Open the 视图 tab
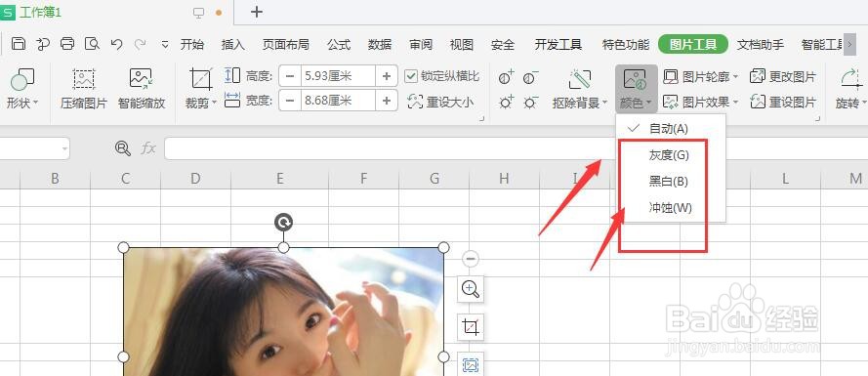This screenshot has height=376, width=868. click(461, 45)
